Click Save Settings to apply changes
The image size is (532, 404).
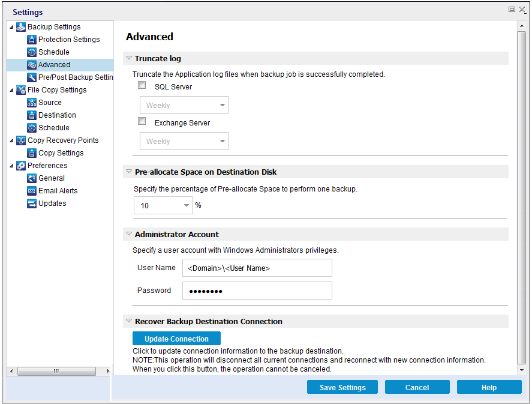pos(342,387)
